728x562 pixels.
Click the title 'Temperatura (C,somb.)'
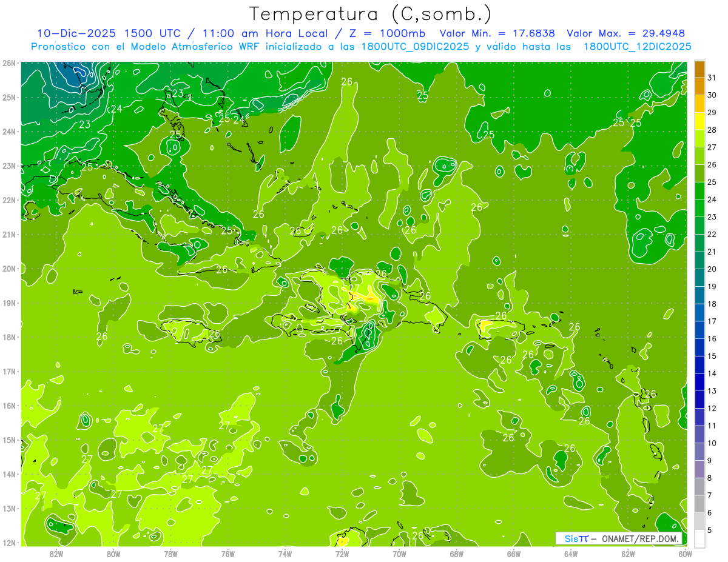371,15
